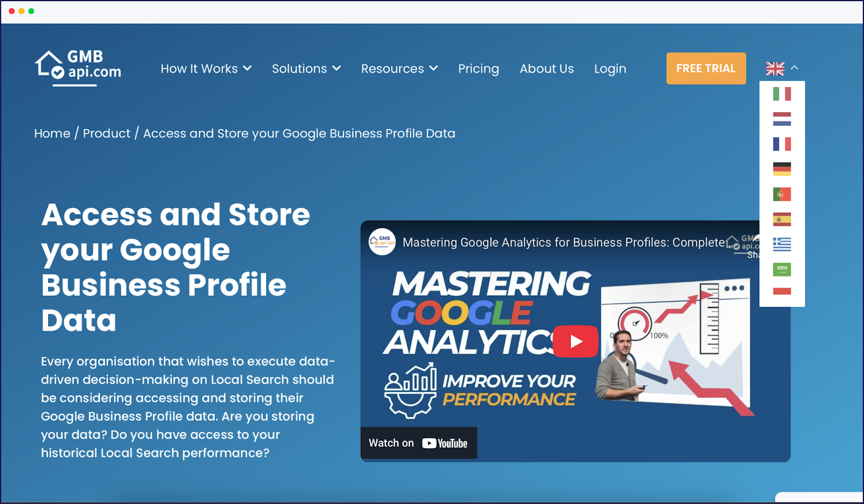Image resolution: width=864 pixels, height=504 pixels.
Task: Open the Solutions menu
Action: (x=306, y=69)
